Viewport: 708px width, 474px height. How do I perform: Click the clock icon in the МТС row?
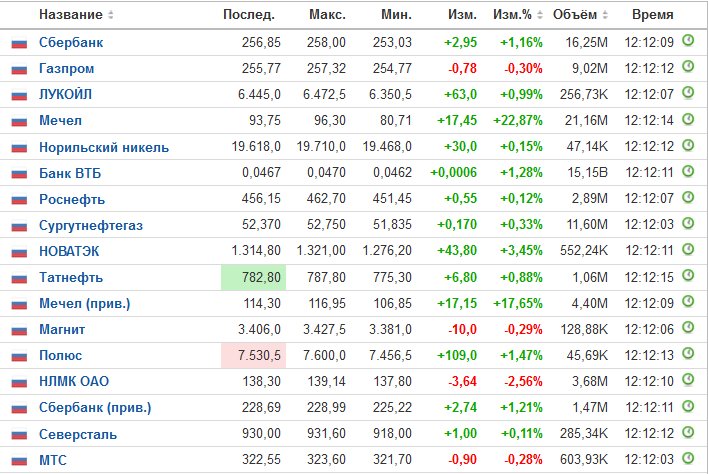click(x=688, y=458)
